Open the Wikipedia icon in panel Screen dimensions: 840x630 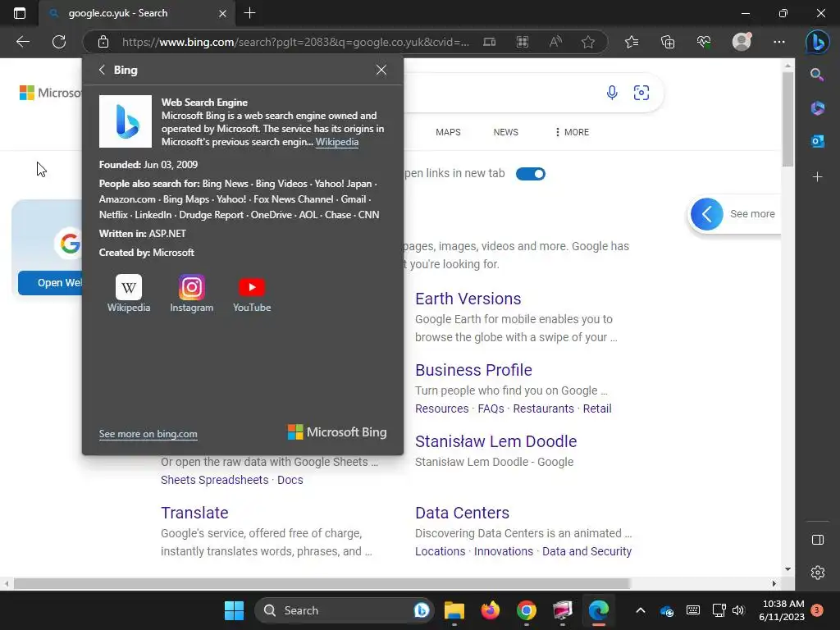129,293
